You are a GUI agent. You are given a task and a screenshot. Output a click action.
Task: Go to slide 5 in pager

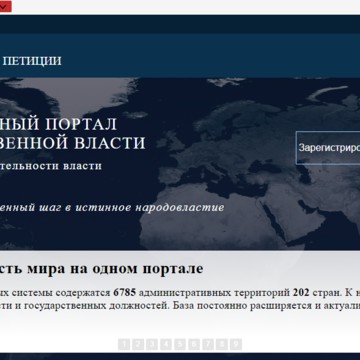(x=180, y=345)
